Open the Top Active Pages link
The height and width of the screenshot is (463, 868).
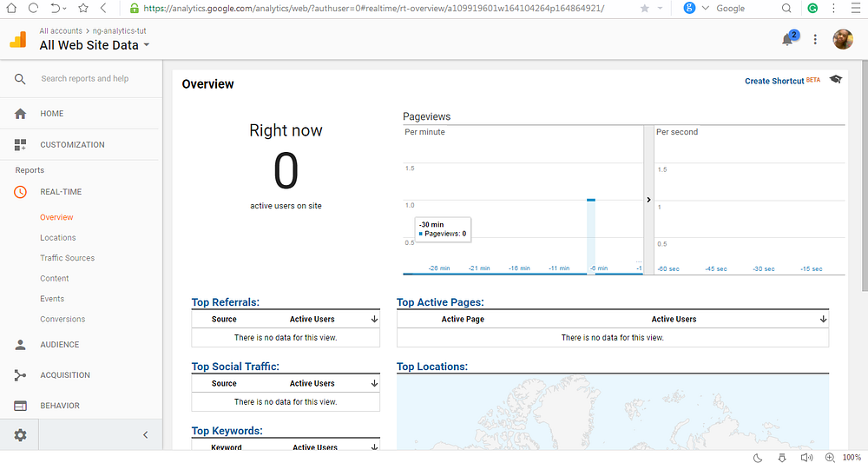[440, 302]
